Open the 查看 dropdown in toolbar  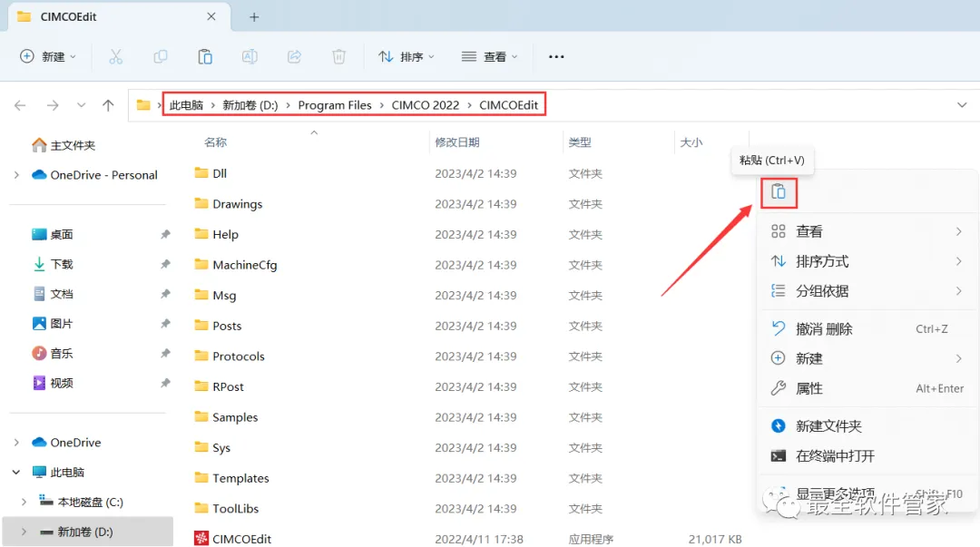(489, 57)
